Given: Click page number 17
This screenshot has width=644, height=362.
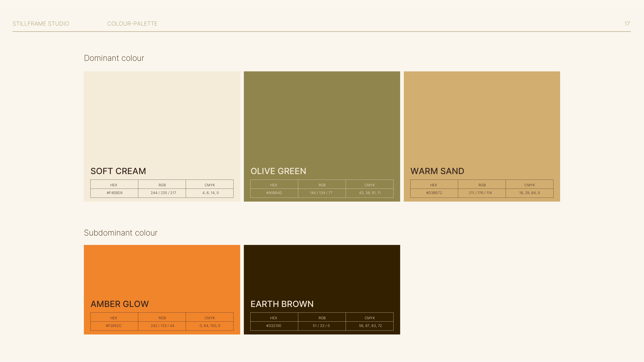Looking at the screenshot, I should pos(627,24).
